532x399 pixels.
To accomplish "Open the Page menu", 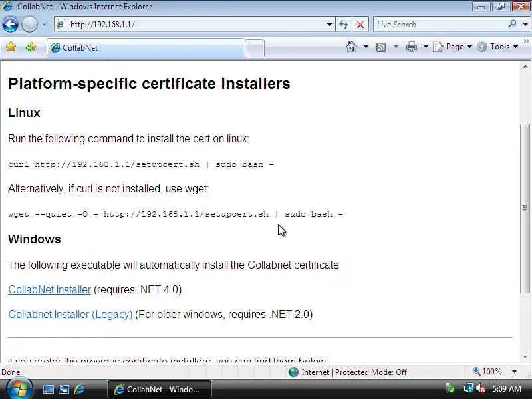I will [x=453, y=47].
